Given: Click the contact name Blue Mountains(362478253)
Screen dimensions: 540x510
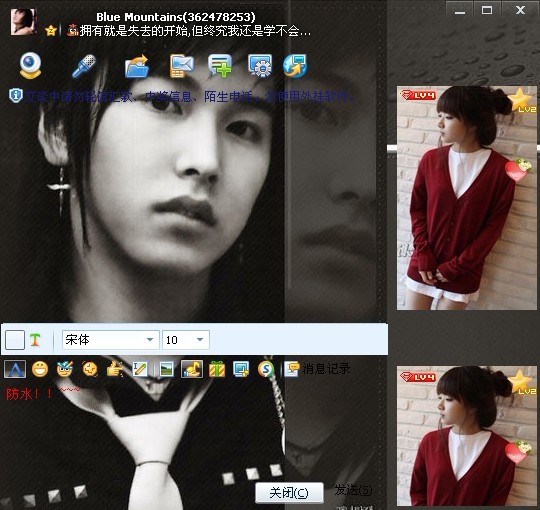Looking at the screenshot, I should [176, 17].
